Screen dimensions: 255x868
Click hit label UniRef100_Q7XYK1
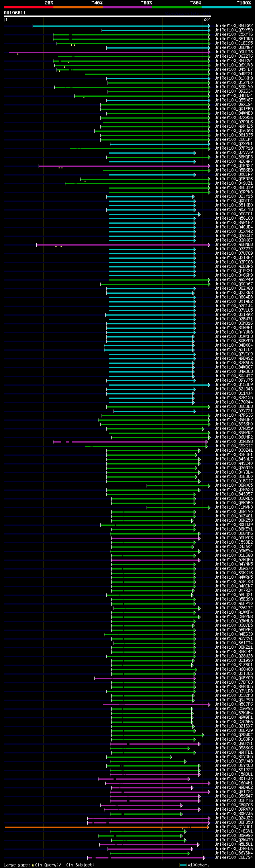pyautogui.click(x=233, y=144)
